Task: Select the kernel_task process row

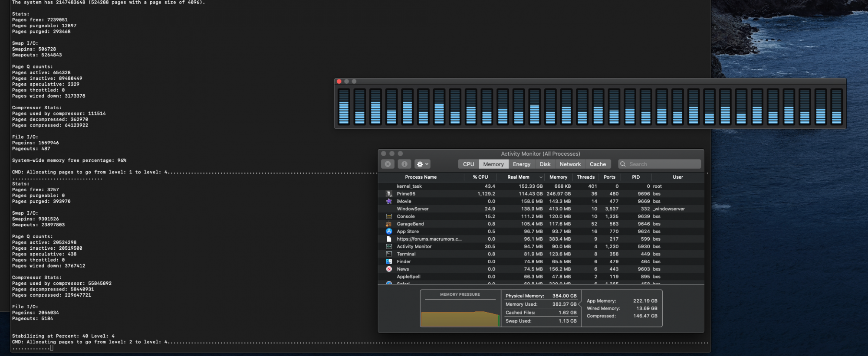Action: click(541, 186)
